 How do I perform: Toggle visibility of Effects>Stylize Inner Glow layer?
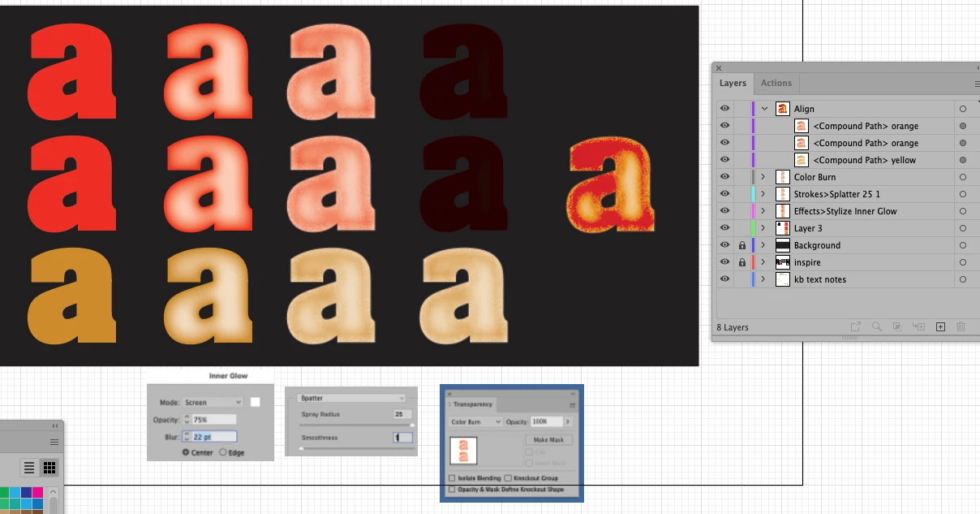pos(724,211)
